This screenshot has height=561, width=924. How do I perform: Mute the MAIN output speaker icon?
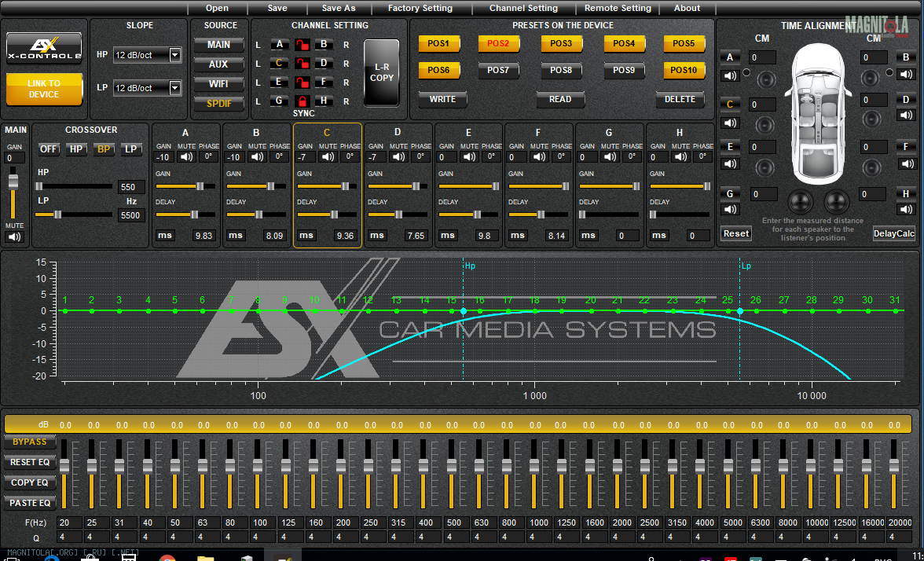(x=14, y=237)
